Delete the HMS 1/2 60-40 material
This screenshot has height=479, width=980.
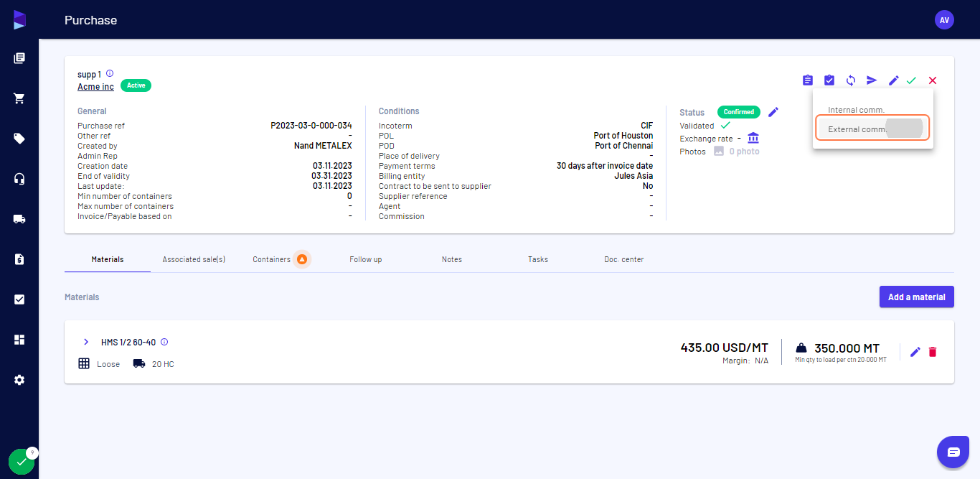point(933,352)
